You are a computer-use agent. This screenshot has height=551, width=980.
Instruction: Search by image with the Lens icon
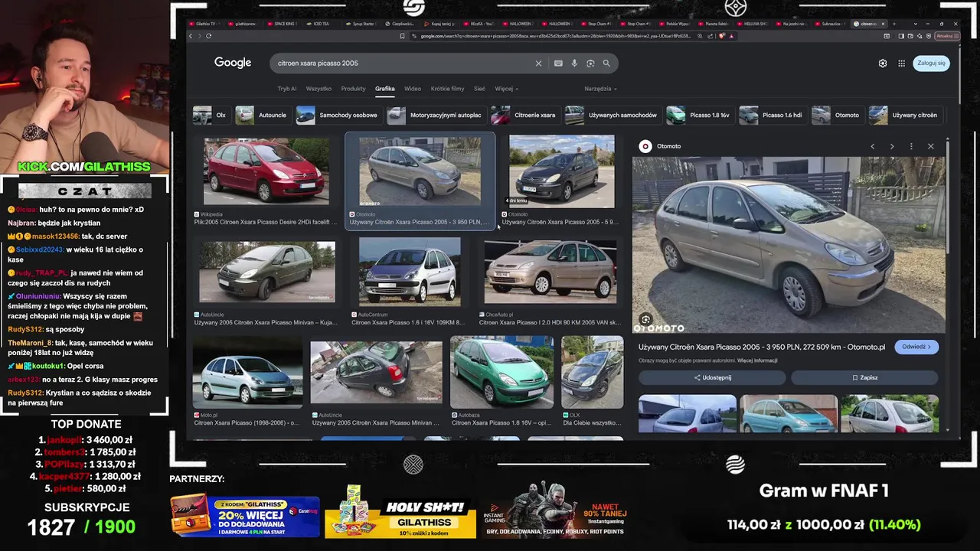590,64
